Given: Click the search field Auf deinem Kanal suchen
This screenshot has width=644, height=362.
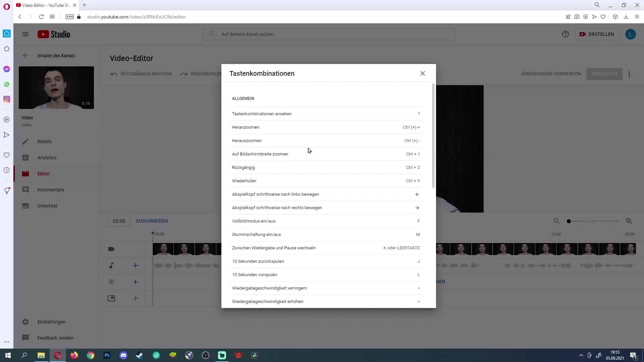Looking at the screenshot, I should pyautogui.click(x=329, y=34).
